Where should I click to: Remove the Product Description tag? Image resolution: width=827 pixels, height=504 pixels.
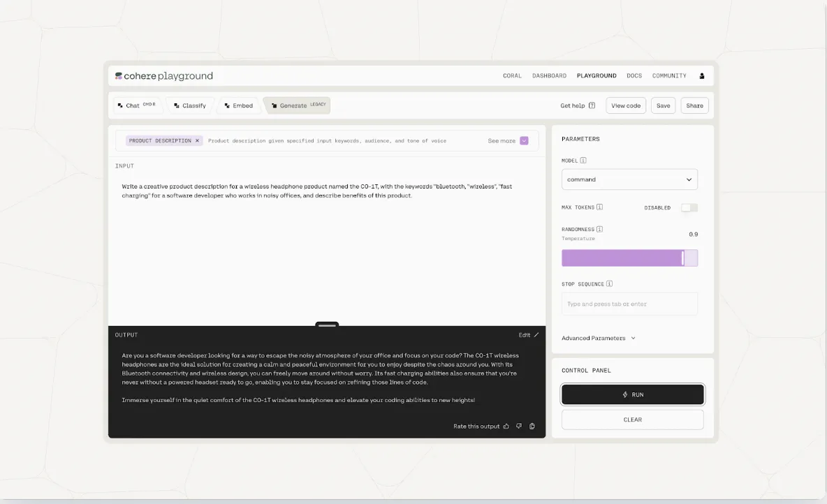(197, 141)
